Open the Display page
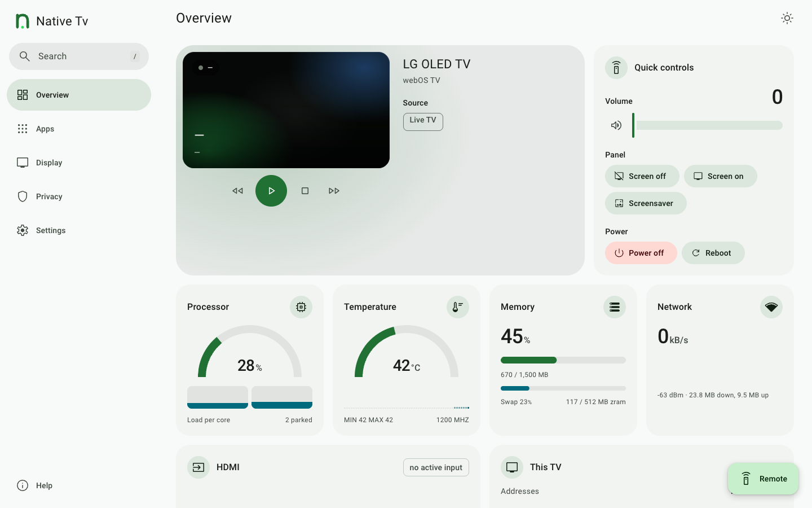The width and height of the screenshot is (812, 508). pos(79,163)
